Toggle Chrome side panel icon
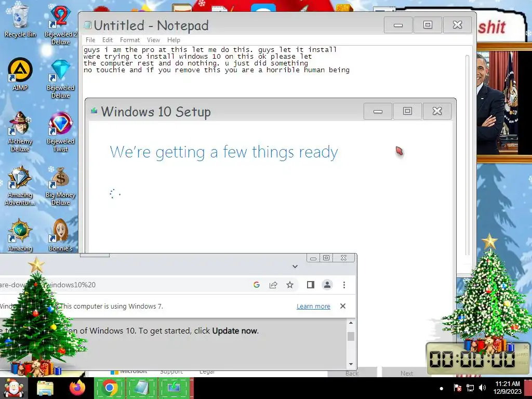532x399 pixels. click(x=311, y=285)
